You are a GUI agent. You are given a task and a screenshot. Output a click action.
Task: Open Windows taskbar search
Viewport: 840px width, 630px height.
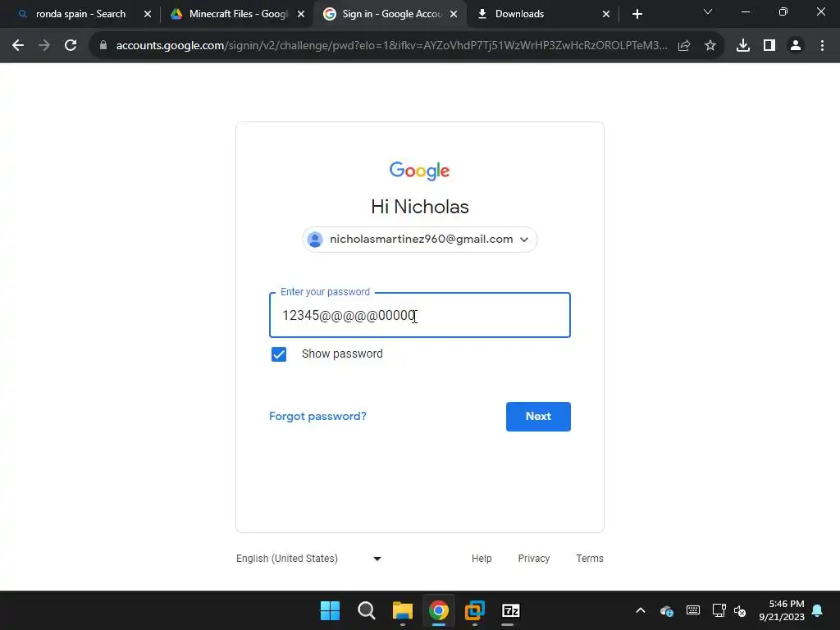367,610
